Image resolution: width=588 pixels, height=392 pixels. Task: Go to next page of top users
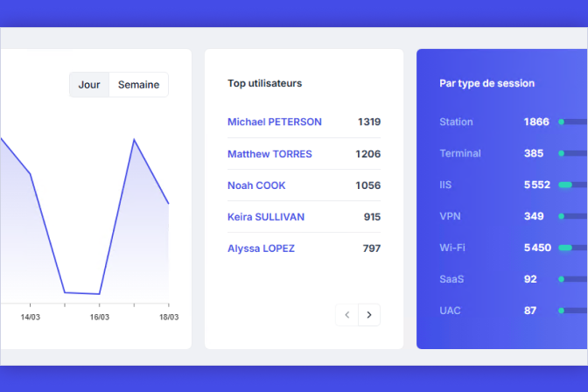369,315
